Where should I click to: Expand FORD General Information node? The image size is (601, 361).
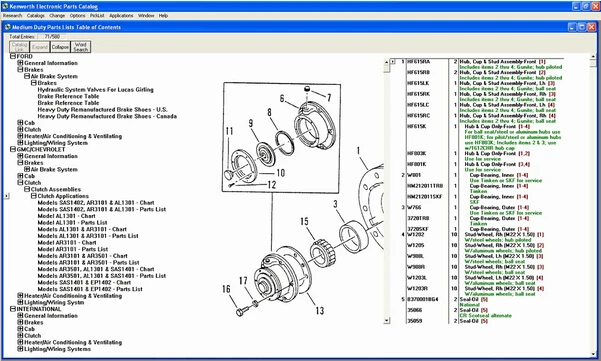click(x=20, y=63)
